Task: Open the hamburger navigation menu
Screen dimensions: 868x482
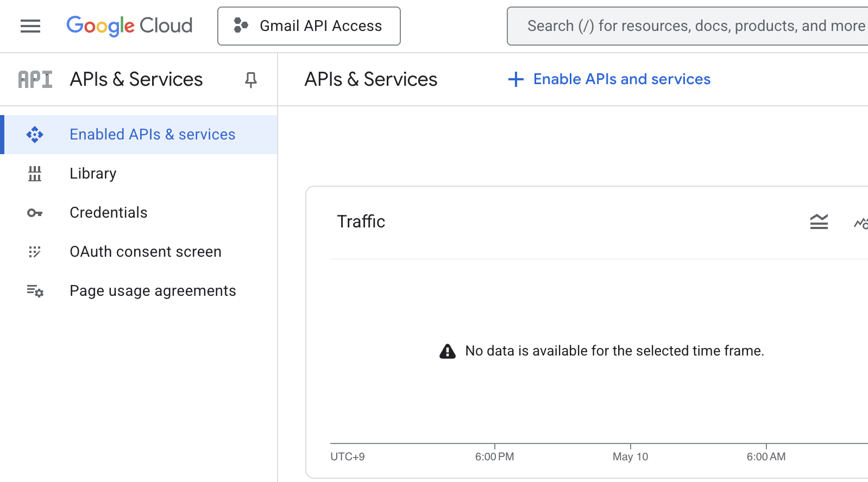Action: coord(30,26)
